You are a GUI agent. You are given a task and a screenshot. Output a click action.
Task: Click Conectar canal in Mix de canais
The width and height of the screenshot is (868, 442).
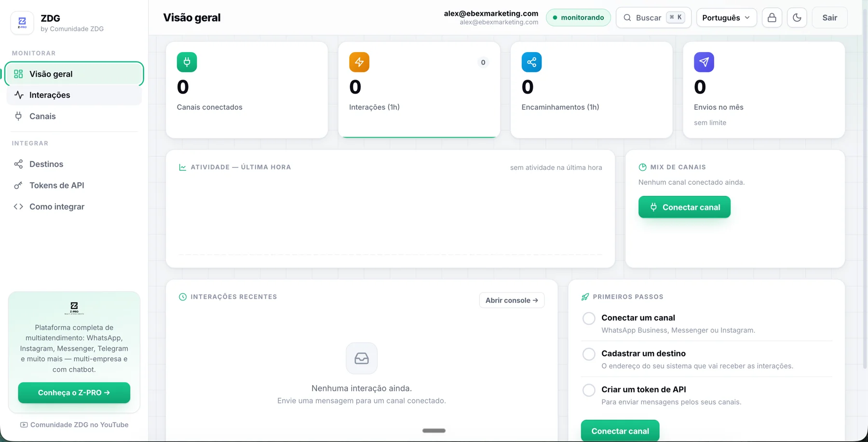click(x=684, y=207)
